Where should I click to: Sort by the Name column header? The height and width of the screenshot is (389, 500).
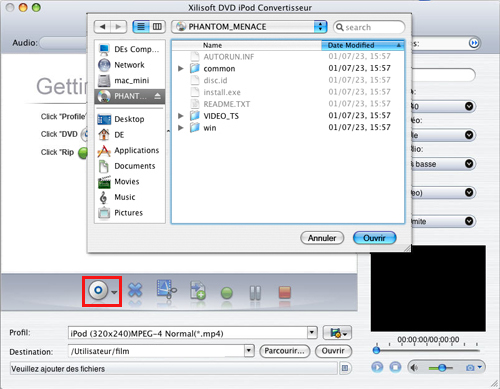pyautogui.click(x=247, y=45)
